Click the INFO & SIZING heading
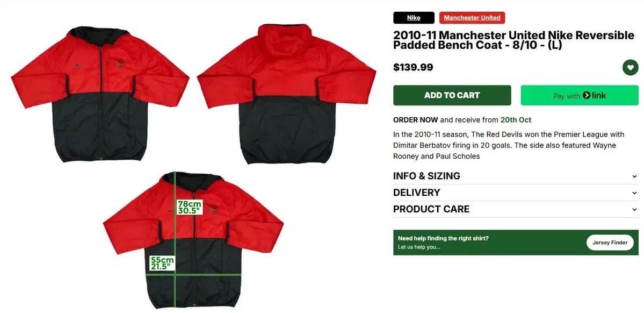 pyautogui.click(x=426, y=176)
